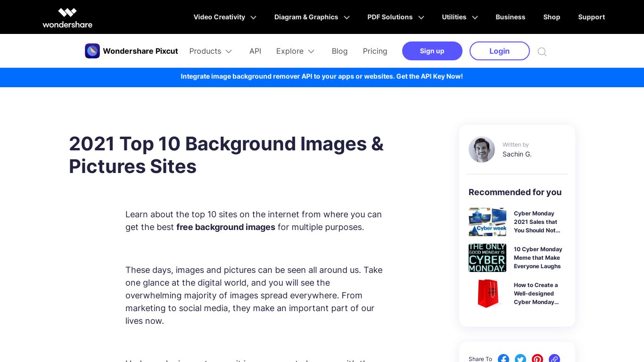The height and width of the screenshot is (362, 644).
Task: Go to the Blog page
Action: click(339, 51)
